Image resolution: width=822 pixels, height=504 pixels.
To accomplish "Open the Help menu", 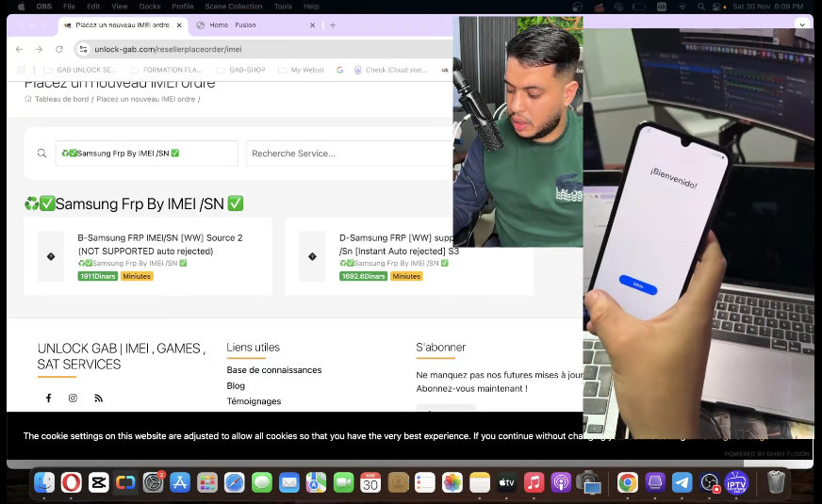I will 311,7.
